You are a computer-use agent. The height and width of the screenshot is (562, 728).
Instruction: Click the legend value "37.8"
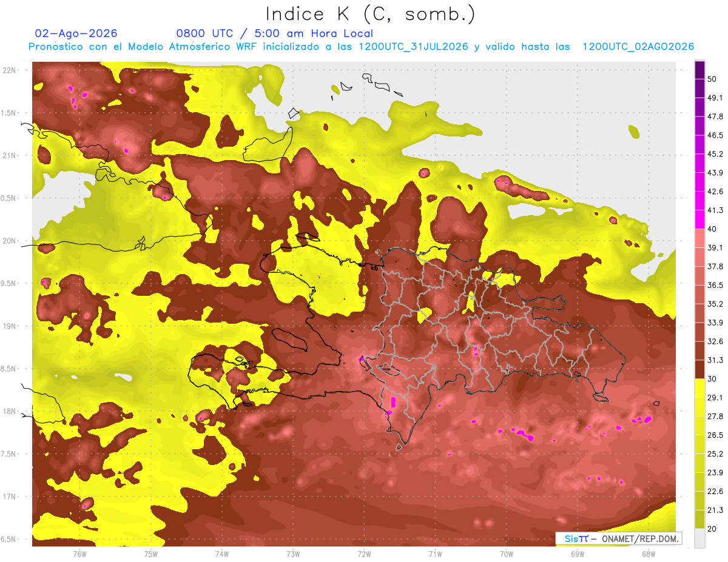coord(715,266)
